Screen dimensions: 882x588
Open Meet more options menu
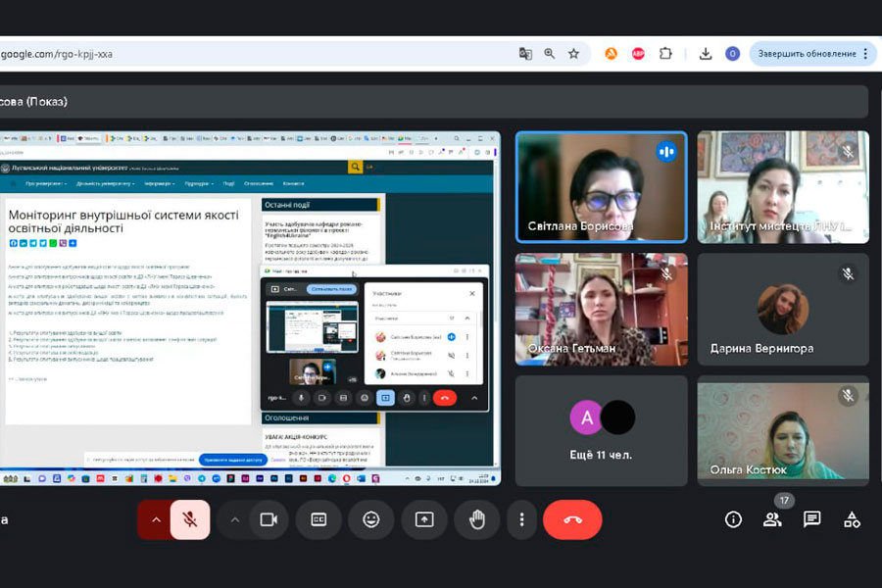pos(522,519)
